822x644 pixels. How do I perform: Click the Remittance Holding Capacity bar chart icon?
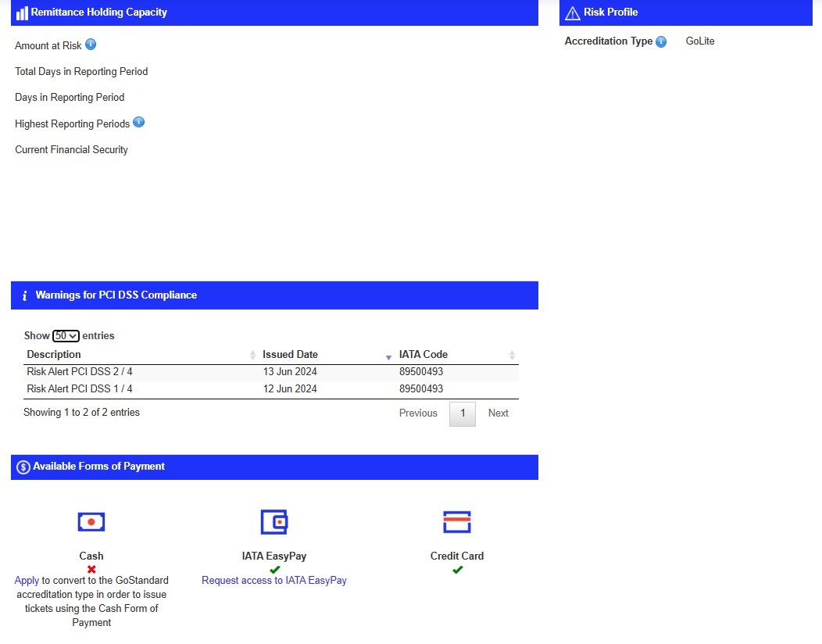(x=22, y=13)
